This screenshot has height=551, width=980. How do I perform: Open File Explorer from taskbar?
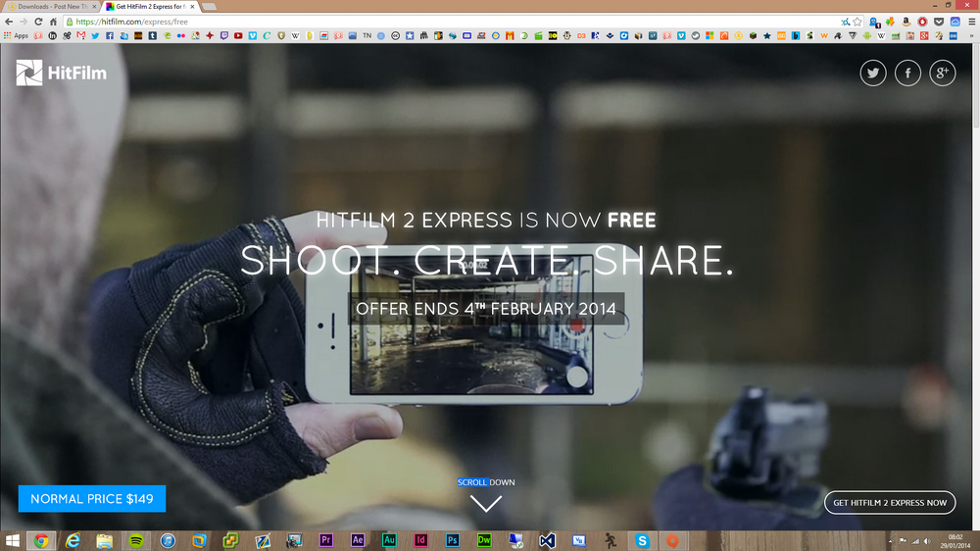[x=105, y=540]
